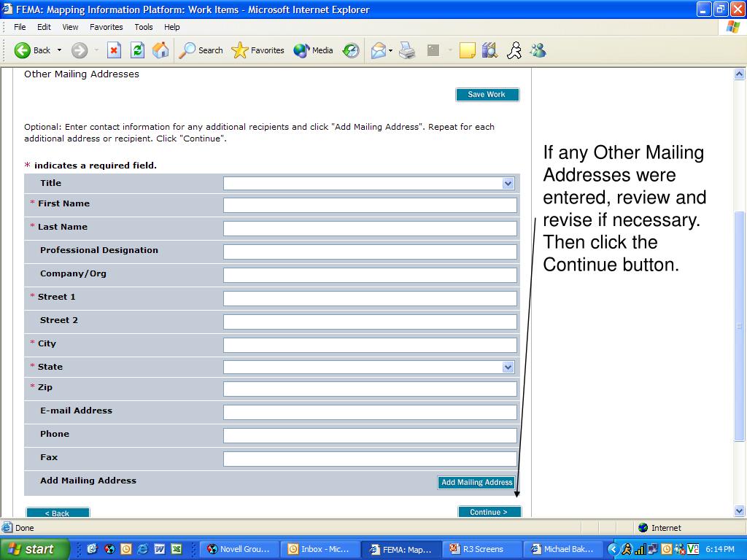Open the Favorites star toolbar button

pyautogui.click(x=258, y=50)
